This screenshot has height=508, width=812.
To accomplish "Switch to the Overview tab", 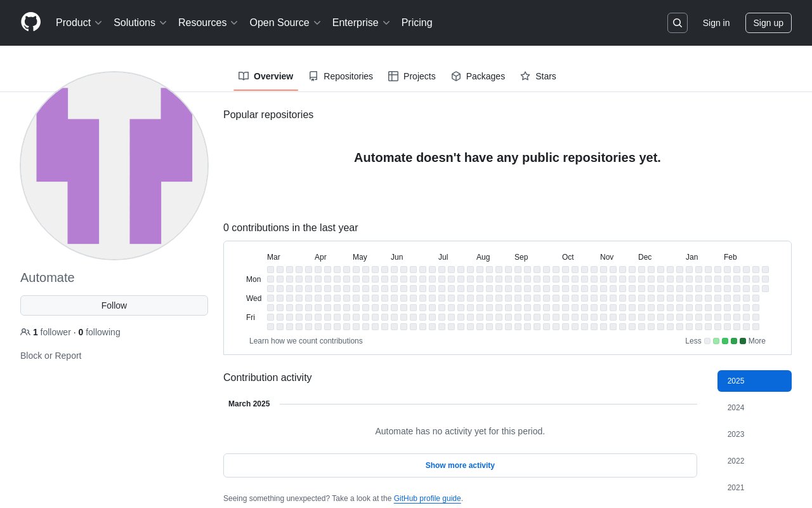I will coord(266,76).
